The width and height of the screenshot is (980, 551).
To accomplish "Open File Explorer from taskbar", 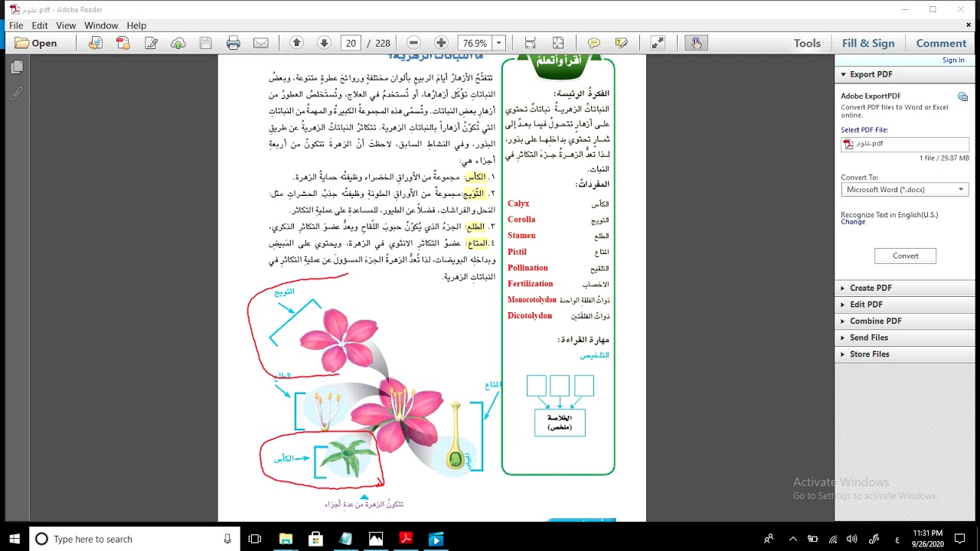I will (286, 539).
